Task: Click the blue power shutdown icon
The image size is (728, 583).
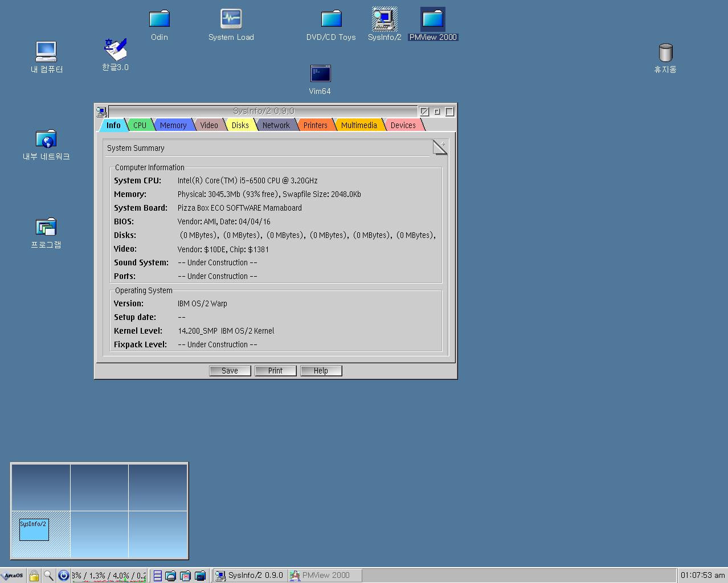Action: [64, 576]
